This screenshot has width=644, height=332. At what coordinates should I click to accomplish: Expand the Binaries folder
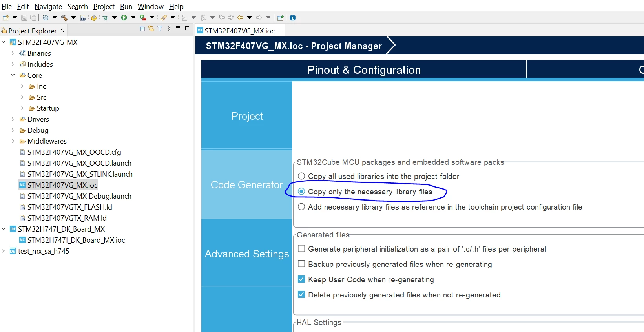pos(13,53)
